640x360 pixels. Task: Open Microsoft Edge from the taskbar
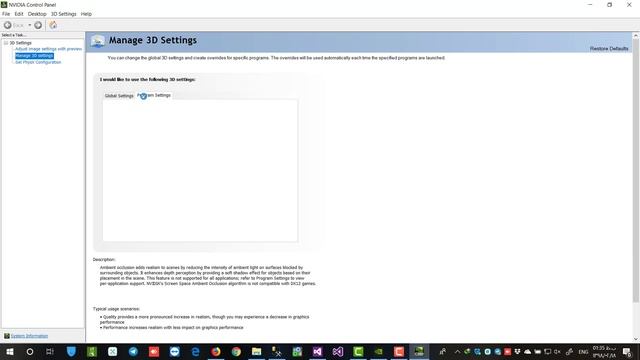(196, 351)
